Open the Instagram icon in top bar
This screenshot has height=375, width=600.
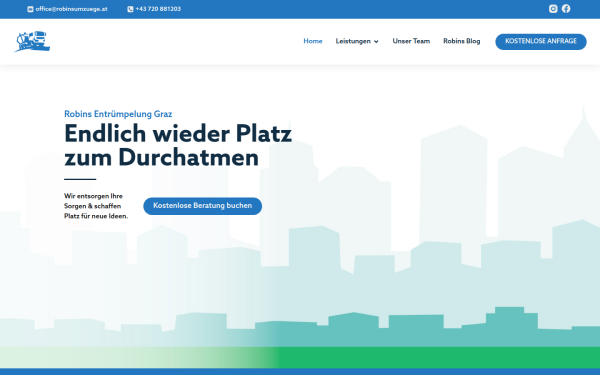tap(553, 9)
